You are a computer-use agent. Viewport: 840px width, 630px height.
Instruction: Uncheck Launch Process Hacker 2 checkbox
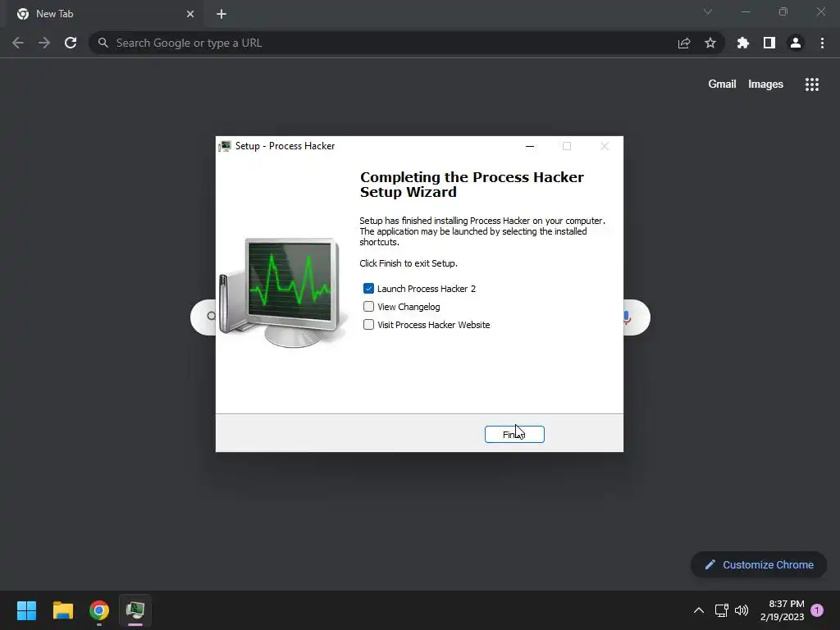368,289
